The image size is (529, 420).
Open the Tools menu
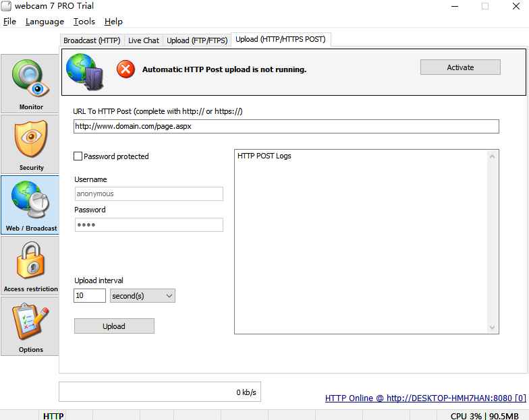pyautogui.click(x=84, y=22)
